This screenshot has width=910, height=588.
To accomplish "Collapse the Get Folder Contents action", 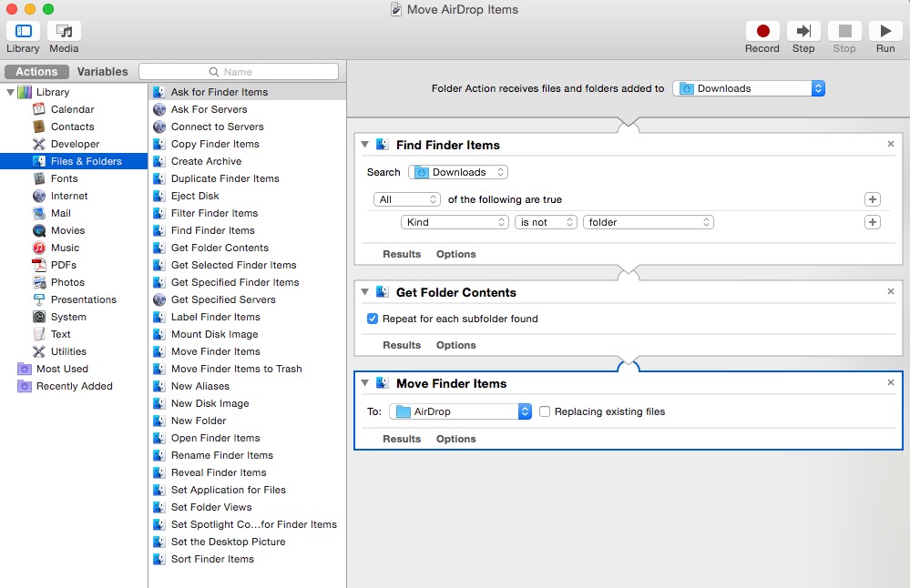I will point(364,292).
